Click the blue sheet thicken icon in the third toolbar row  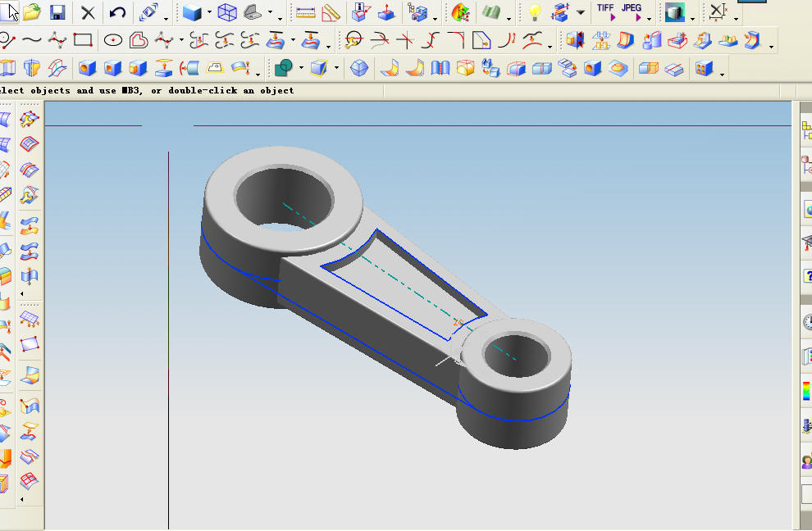[239, 67]
